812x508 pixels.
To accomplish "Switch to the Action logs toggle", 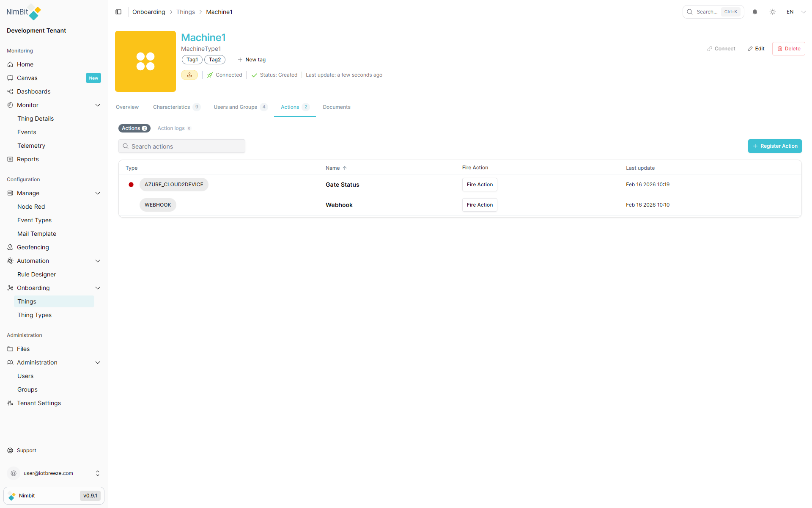I will [x=171, y=128].
